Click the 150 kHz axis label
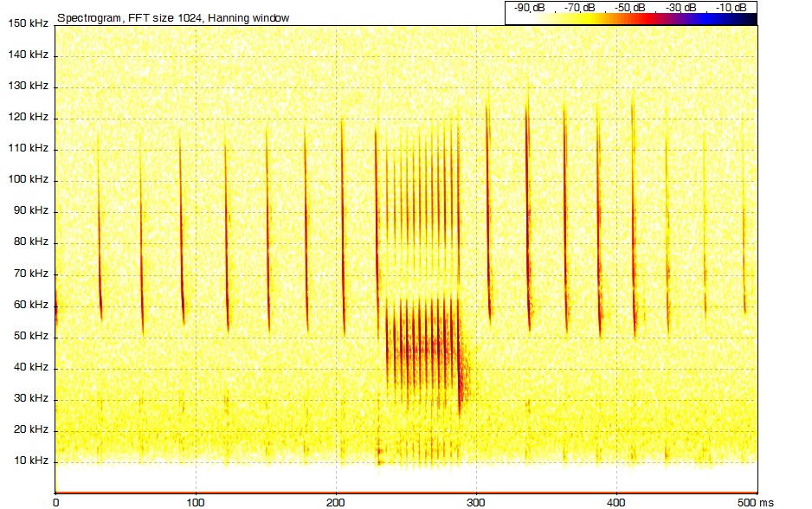Viewport: 812px width, 509px height. 28,23
